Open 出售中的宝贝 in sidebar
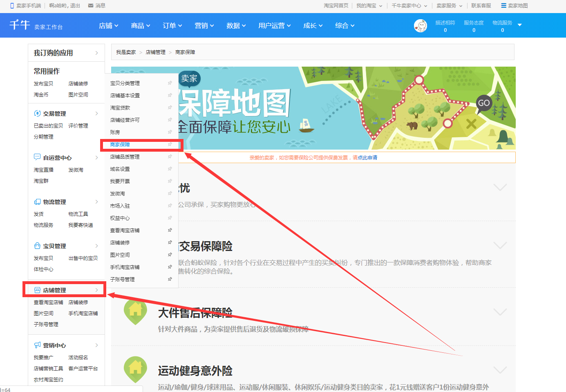 (83, 258)
